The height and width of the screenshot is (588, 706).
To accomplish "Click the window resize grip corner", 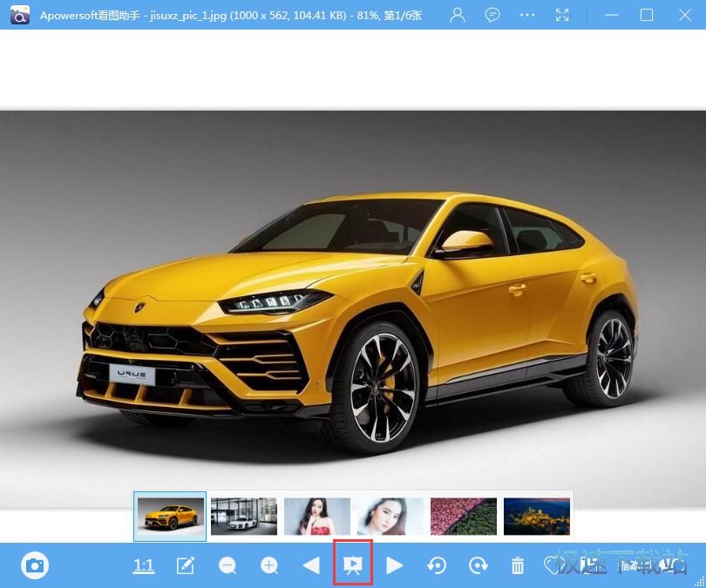I will (x=700, y=582).
